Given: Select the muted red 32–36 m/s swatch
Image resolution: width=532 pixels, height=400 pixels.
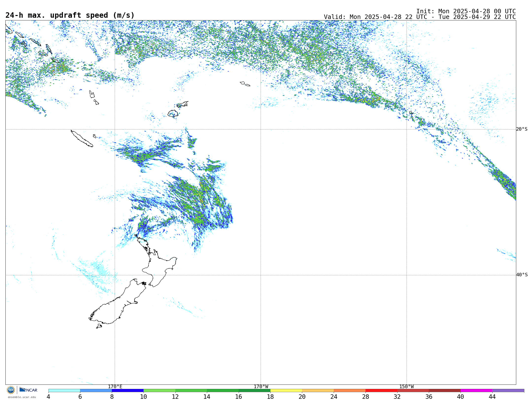Looking at the screenshot, I should [413, 391].
